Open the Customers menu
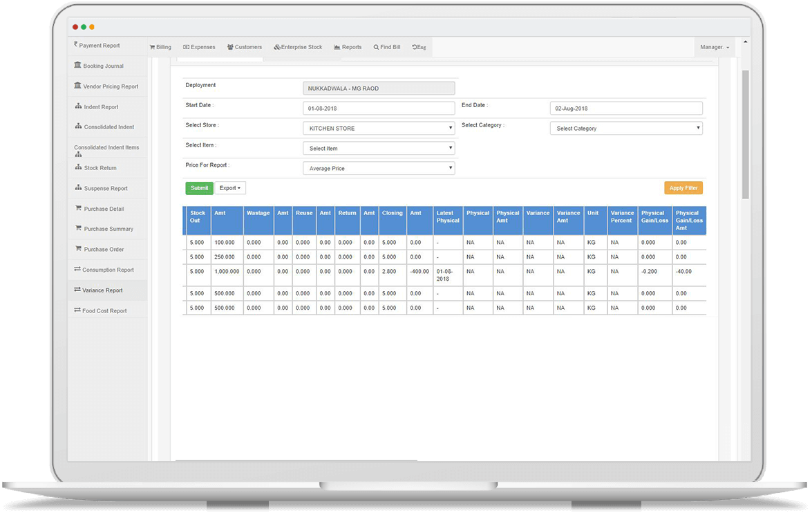The height and width of the screenshot is (513, 812). [245, 46]
